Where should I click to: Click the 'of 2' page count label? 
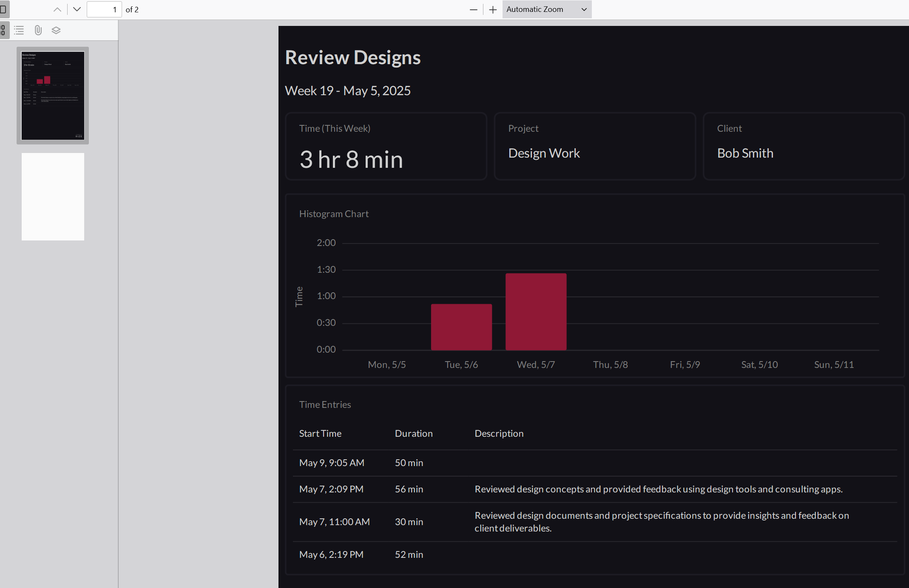(132, 9)
